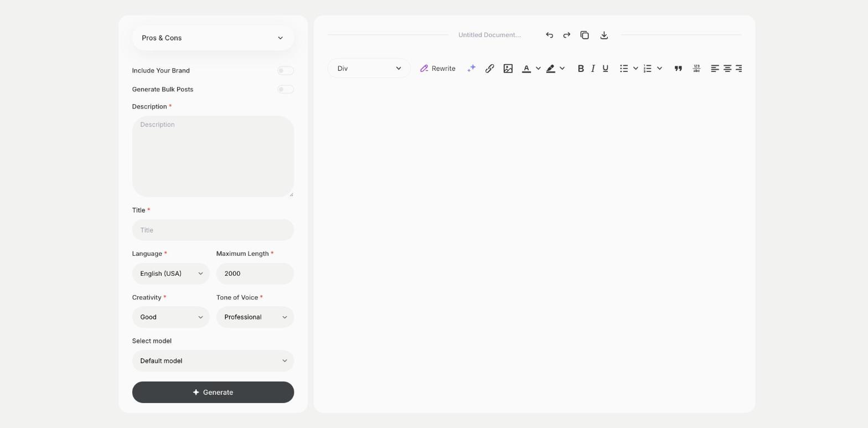
Task: Apply bullet list formatting
Action: 624,68
